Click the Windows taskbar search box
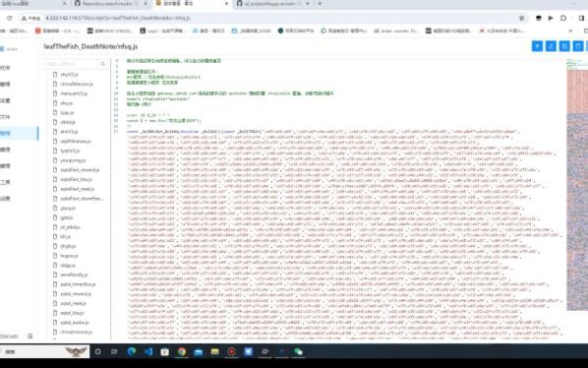Image resolution: width=588 pixels, height=368 pixels. point(45,351)
